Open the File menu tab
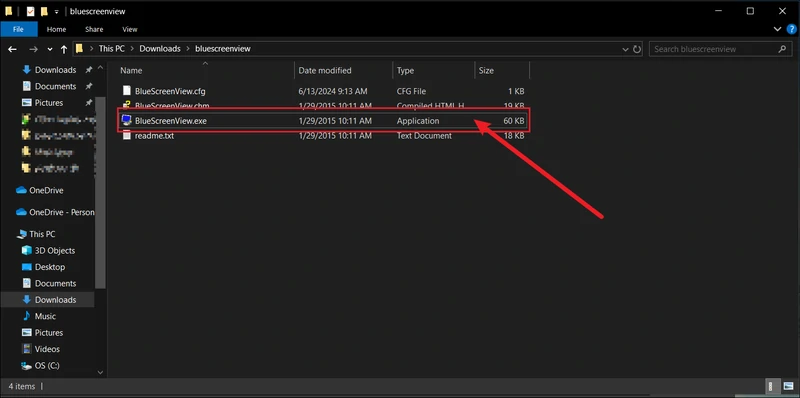 click(18, 29)
